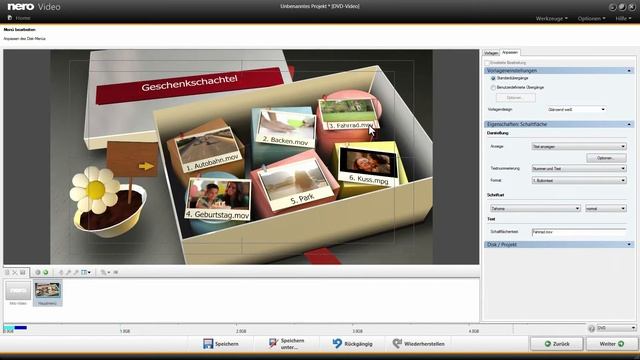Click the Wiederherstellen button label

click(424, 344)
